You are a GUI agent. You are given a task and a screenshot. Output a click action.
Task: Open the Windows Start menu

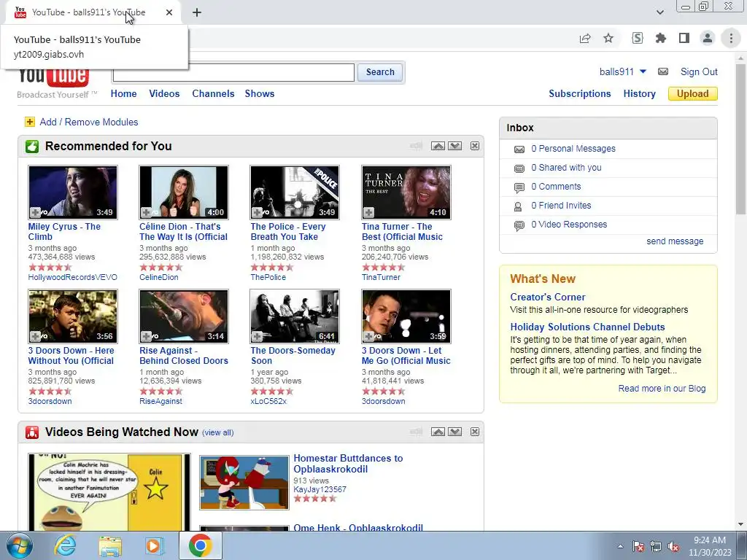point(20,545)
